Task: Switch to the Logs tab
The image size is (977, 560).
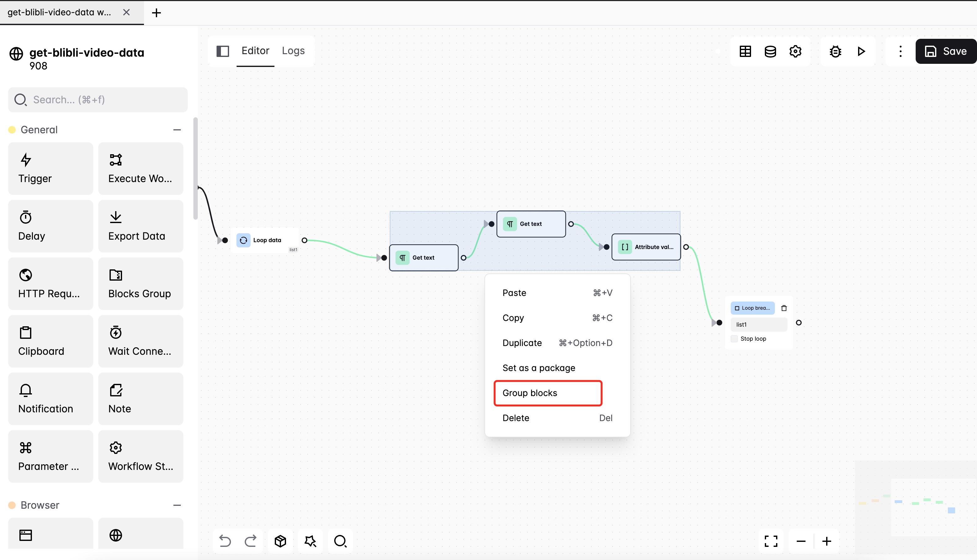Action: pos(293,50)
